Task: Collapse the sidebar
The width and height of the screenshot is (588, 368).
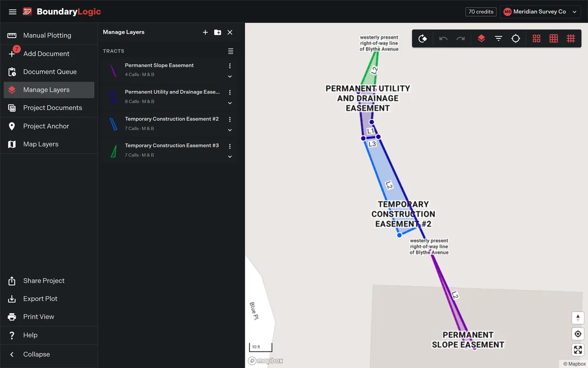Action: pos(49,354)
